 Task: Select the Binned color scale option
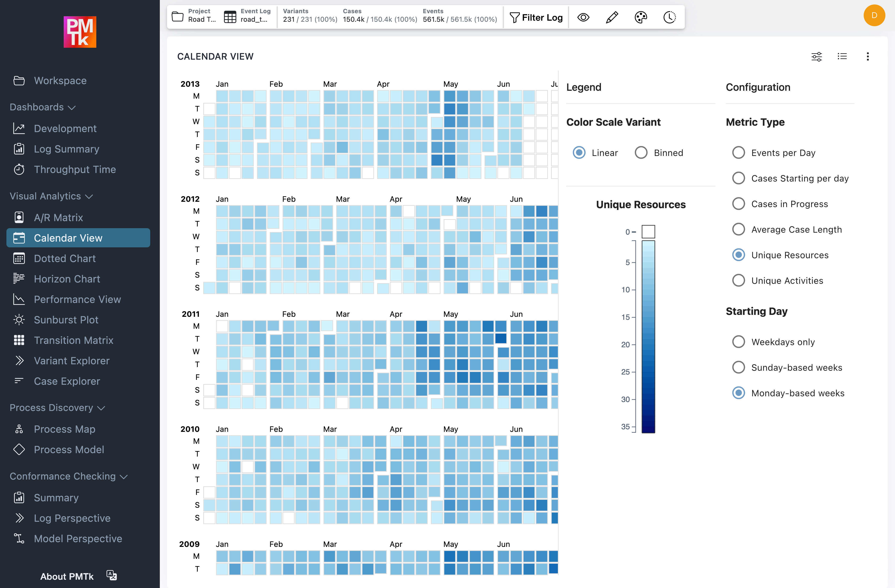[x=641, y=153]
